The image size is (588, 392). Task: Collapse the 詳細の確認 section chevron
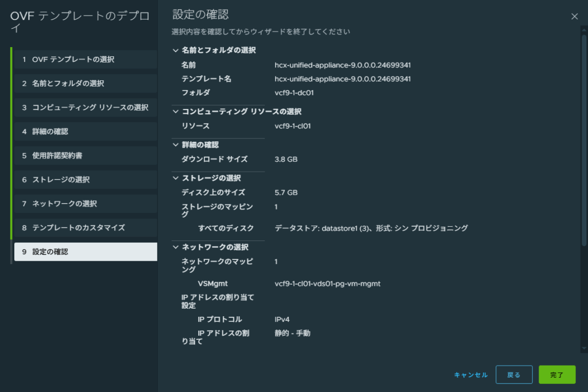176,145
